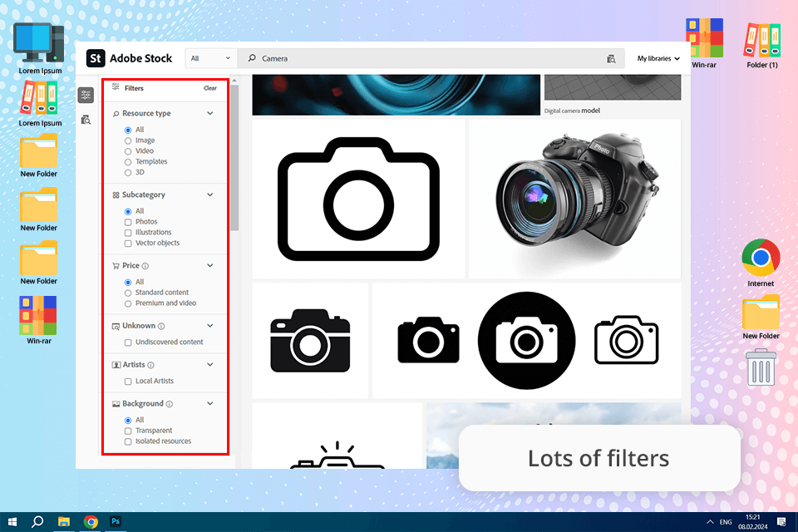
Task: Collapse the Artists section chevron
Action: tap(210, 365)
